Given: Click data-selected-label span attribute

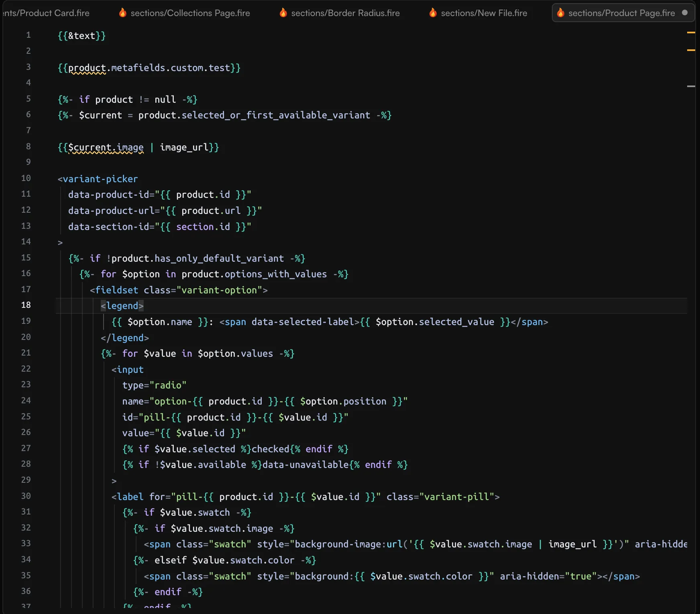Looking at the screenshot, I should (303, 322).
